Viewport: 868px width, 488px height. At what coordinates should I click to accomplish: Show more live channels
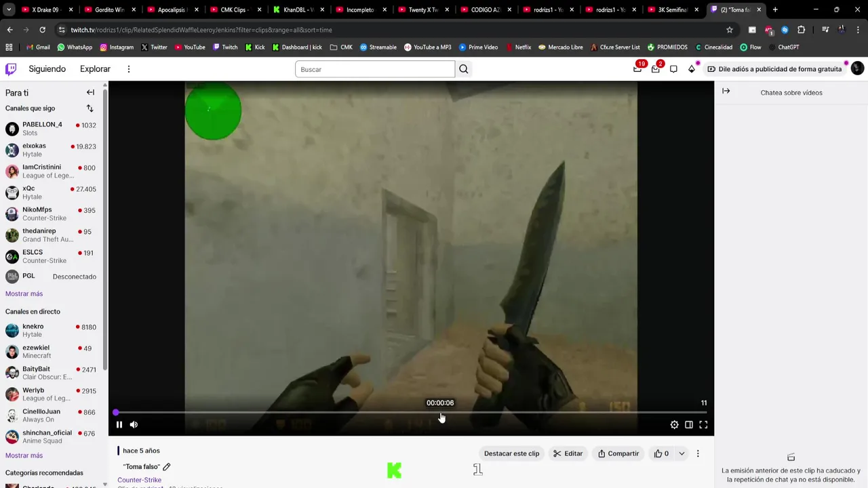point(24,455)
